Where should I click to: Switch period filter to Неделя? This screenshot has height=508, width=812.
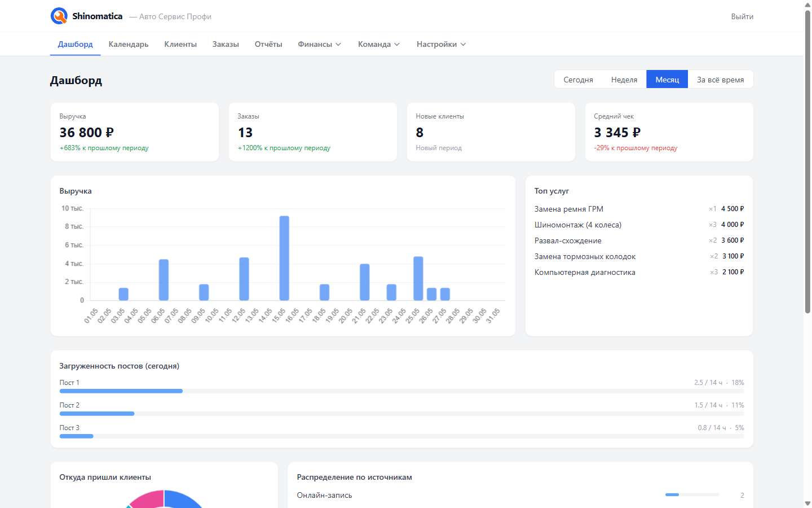coord(624,80)
